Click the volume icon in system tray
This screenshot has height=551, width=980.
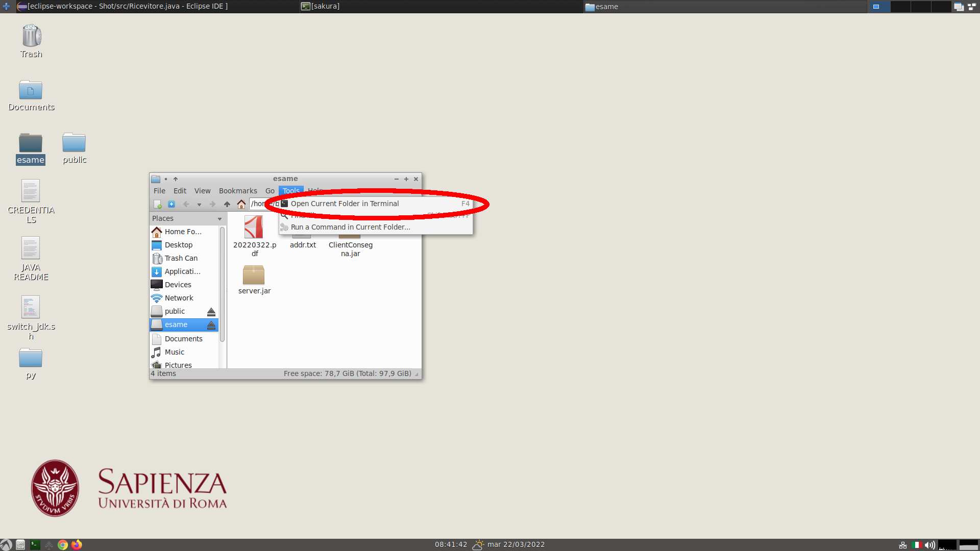[929, 545]
